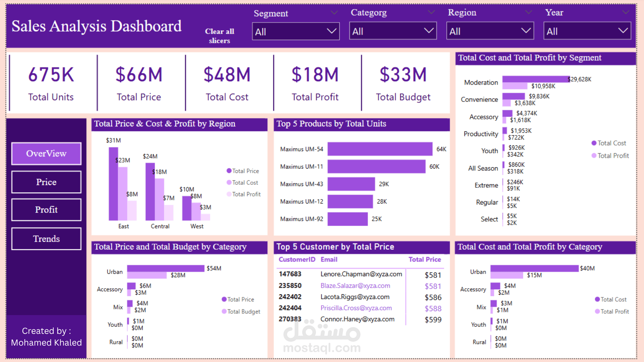
Task: Click Sales Analysis Dashboard title
Action: coord(97,26)
